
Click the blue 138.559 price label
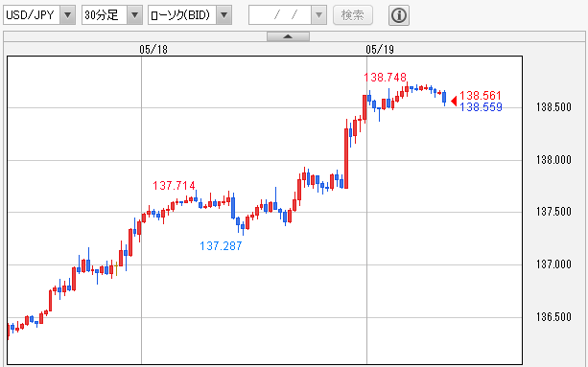[x=481, y=107]
